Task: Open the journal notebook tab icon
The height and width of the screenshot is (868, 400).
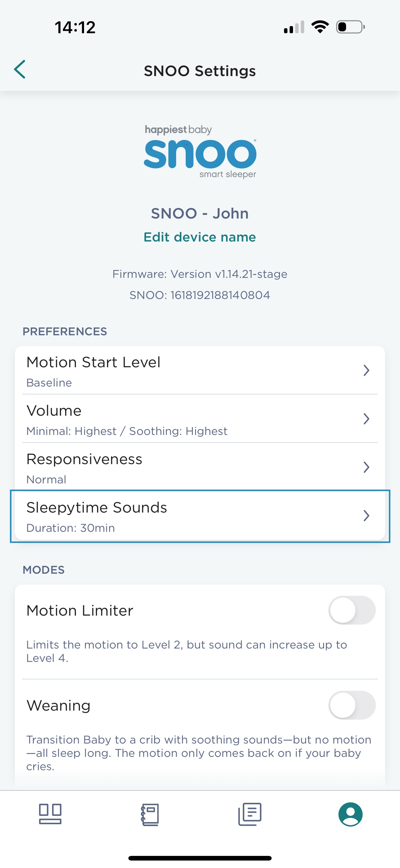Action: 150,814
